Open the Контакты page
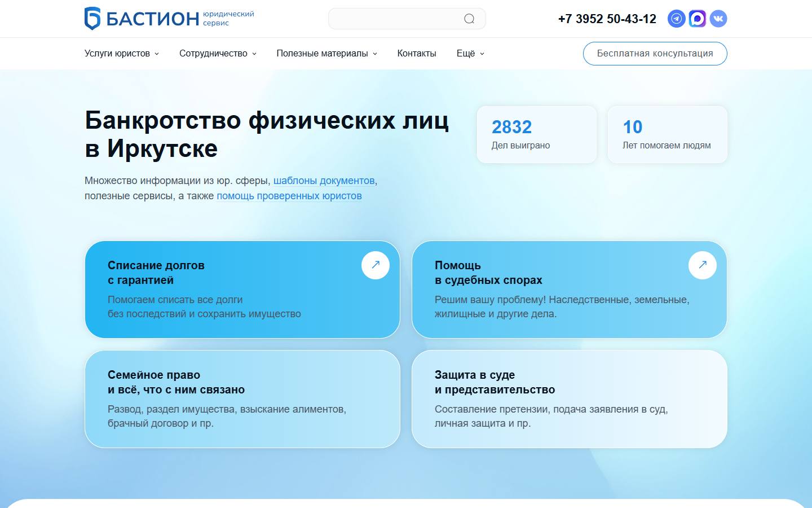Image resolution: width=812 pixels, height=508 pixels. [417, 54]
